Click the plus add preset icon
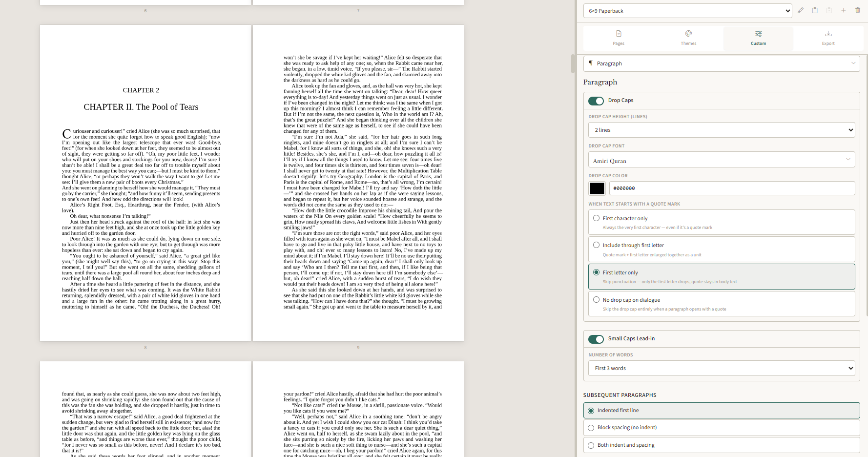The width and height of the screenshot is (868, 457). 843,10
